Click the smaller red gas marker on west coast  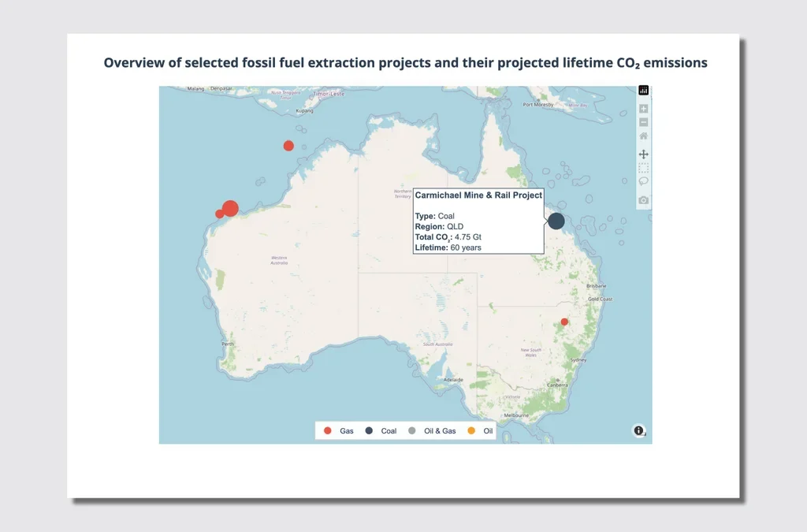pyautogui.click(x=220, y=214)
